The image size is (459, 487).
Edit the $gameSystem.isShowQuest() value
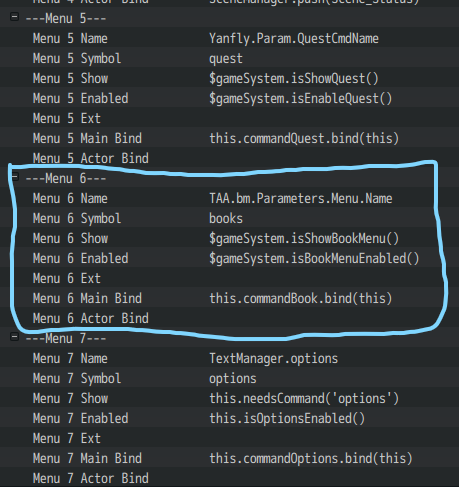[294, 78]
